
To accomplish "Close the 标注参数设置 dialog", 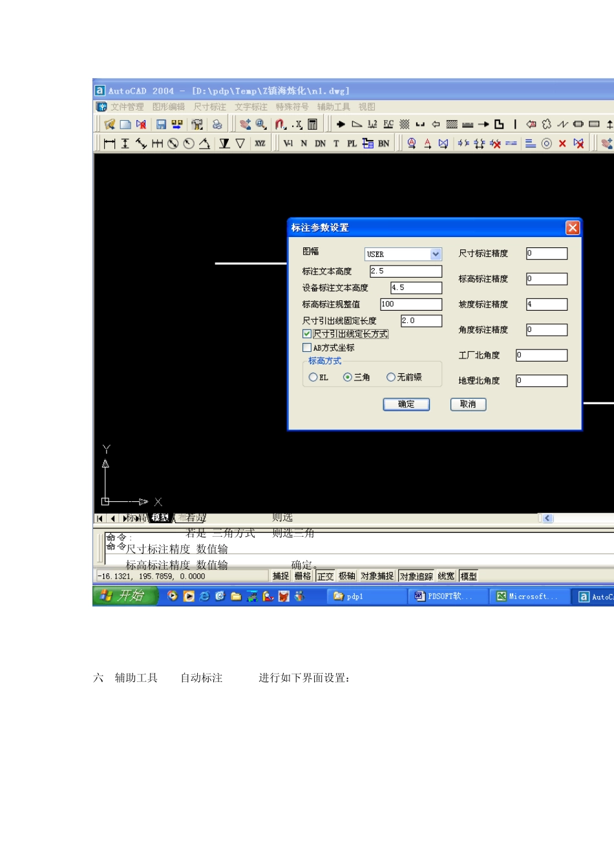I will [573, 228].
